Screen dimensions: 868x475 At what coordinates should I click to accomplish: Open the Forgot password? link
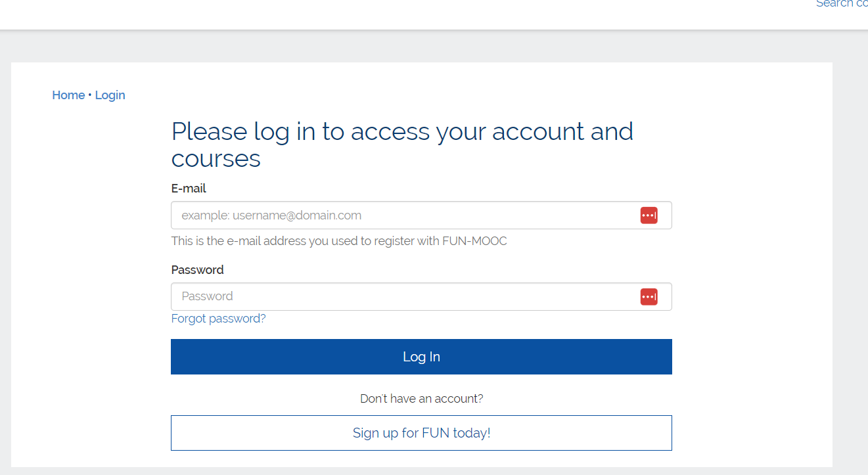(x=218, y=319)
